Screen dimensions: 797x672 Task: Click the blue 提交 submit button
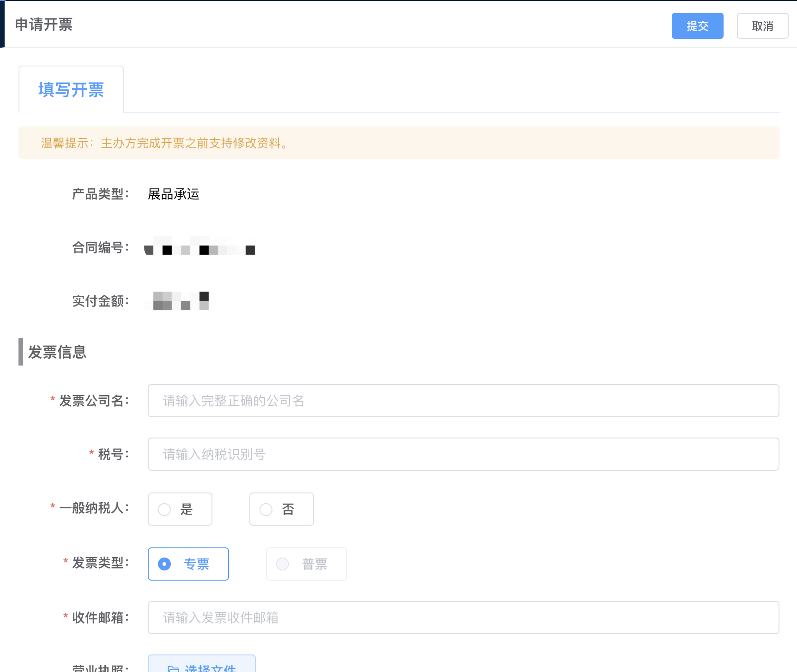697,26
